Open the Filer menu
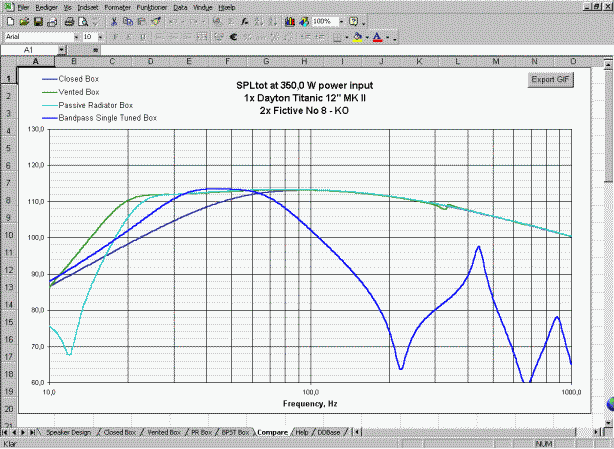Image resolution: width=614 pixels, height=449 pixels. 23,7
